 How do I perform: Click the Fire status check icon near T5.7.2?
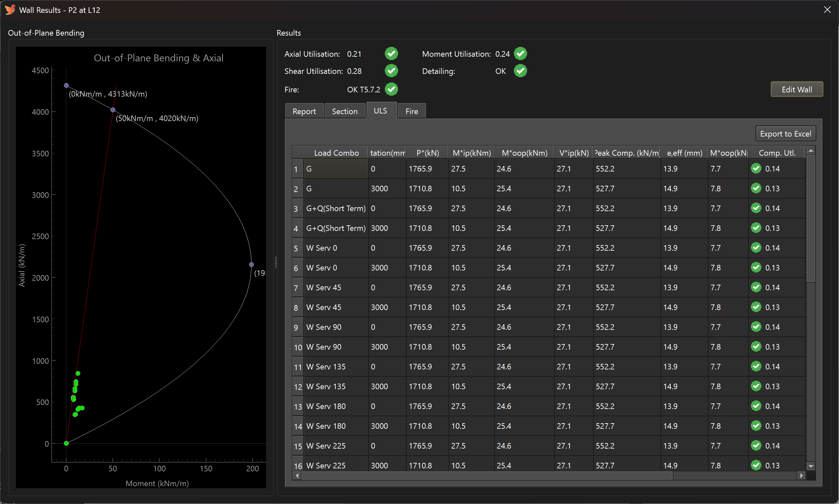pyautogui.click(x=391, y=89)
